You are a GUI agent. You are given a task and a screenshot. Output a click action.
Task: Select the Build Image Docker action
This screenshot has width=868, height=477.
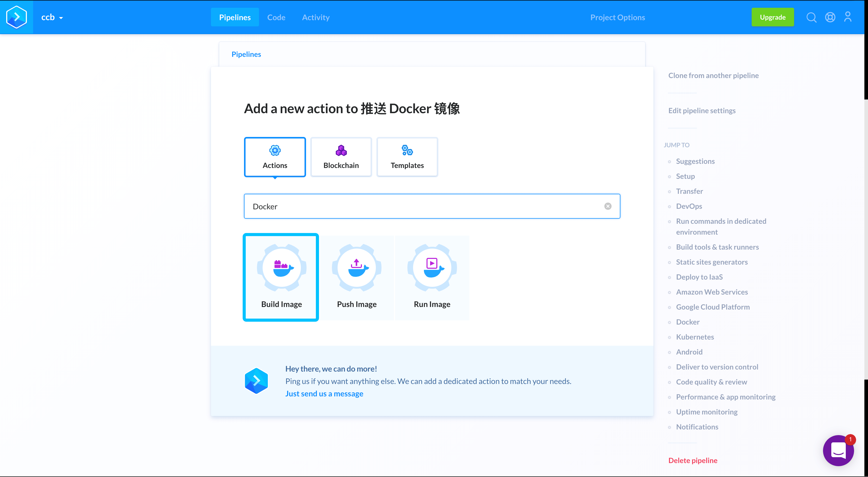[281, 277]
